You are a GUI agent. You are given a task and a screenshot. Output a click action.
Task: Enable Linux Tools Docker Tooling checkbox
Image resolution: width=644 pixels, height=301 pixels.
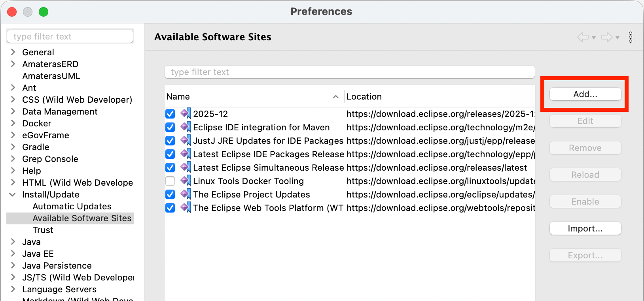(x=170, y=181)
